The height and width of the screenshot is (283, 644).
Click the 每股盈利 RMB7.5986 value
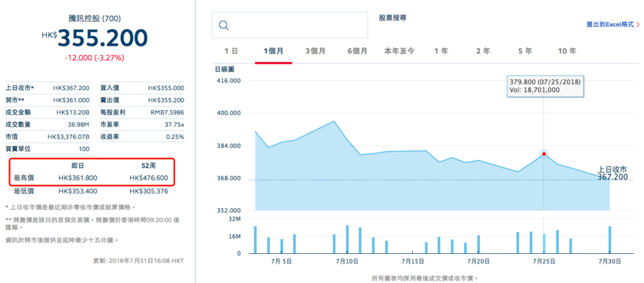coord(167,112)
